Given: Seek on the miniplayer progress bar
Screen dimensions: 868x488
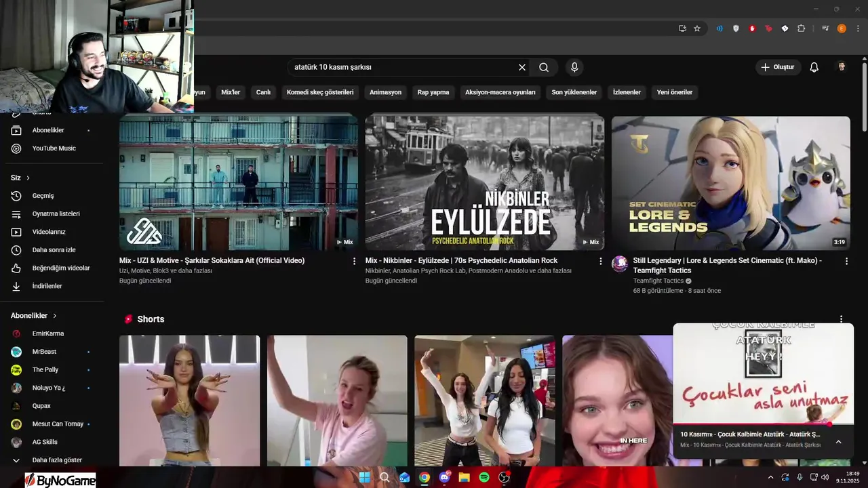Looking at the screenshot, I should [763, 424].
